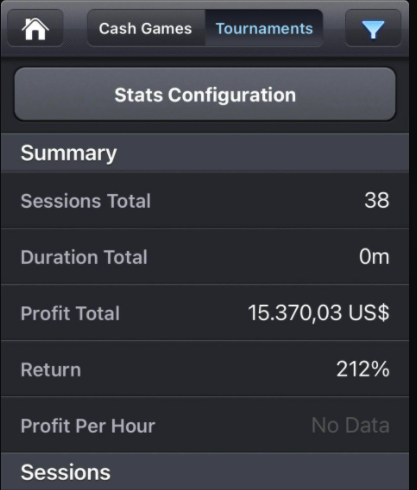The height and width of the screenshot is (490, 417).
Task: Click the Duration Total value 0m
Action: point(374,257)
